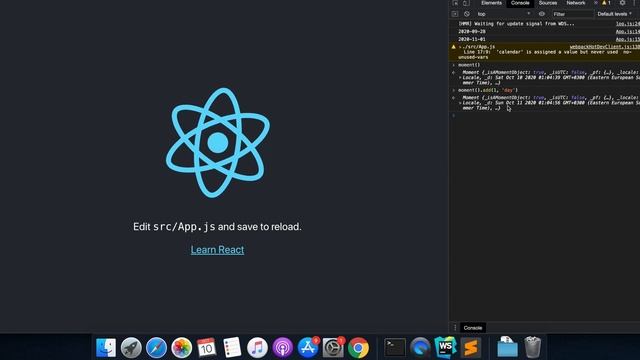Click the console Filter field
640x360 pixels.
pyautogui.click(x=572, y=14)
